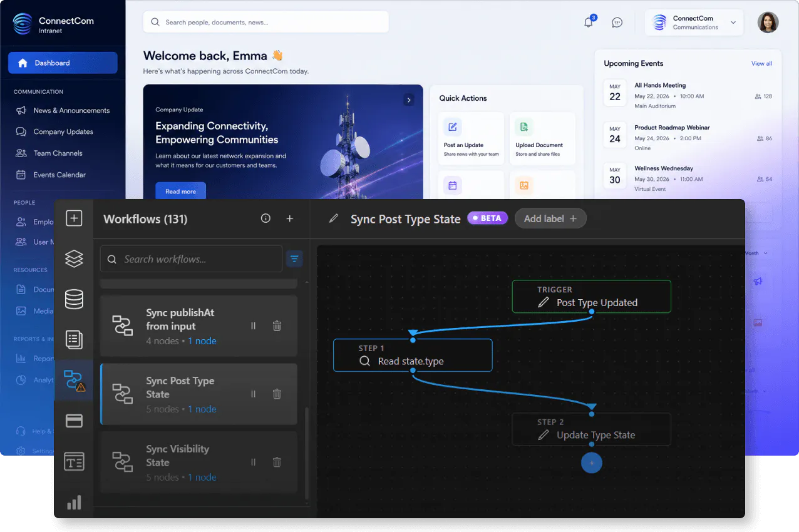Select the Step 1 Read state.type node

click(x=413, y=356)
